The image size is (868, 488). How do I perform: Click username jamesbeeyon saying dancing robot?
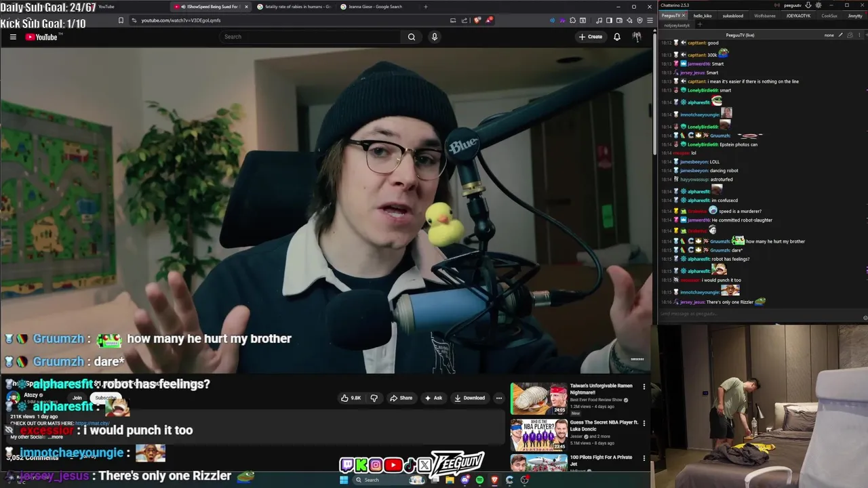tap(694, 171)
